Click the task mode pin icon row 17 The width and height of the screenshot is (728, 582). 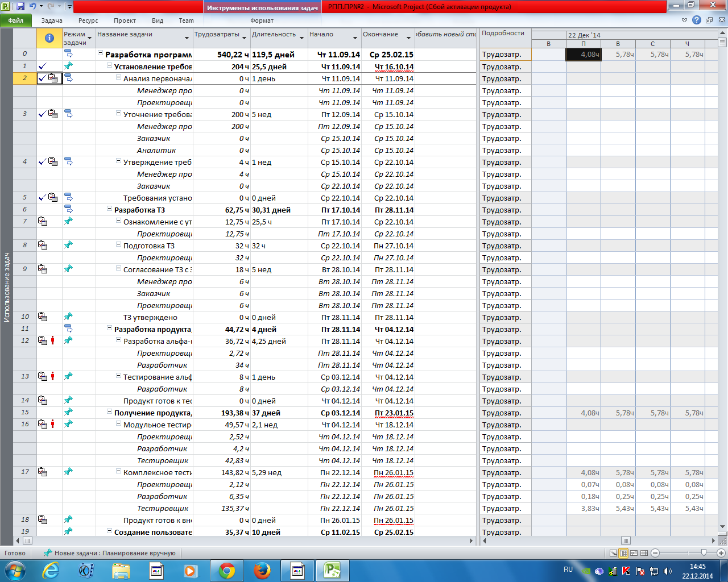click(68, 472)
